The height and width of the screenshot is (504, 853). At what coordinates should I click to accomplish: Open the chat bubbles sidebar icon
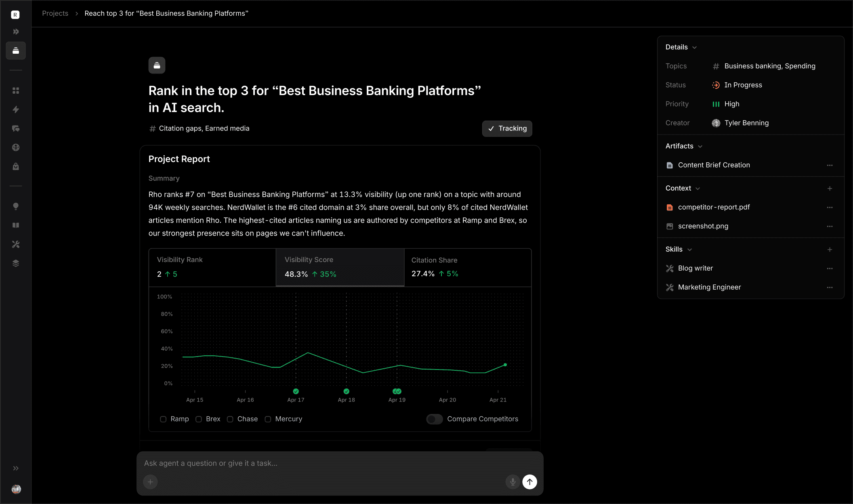(x=16, y=128)
